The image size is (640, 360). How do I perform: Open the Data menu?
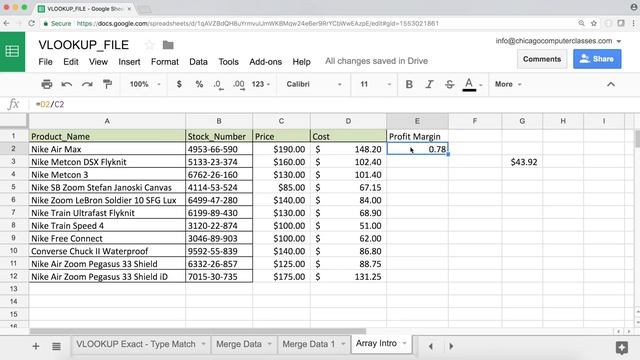point(198,62)
